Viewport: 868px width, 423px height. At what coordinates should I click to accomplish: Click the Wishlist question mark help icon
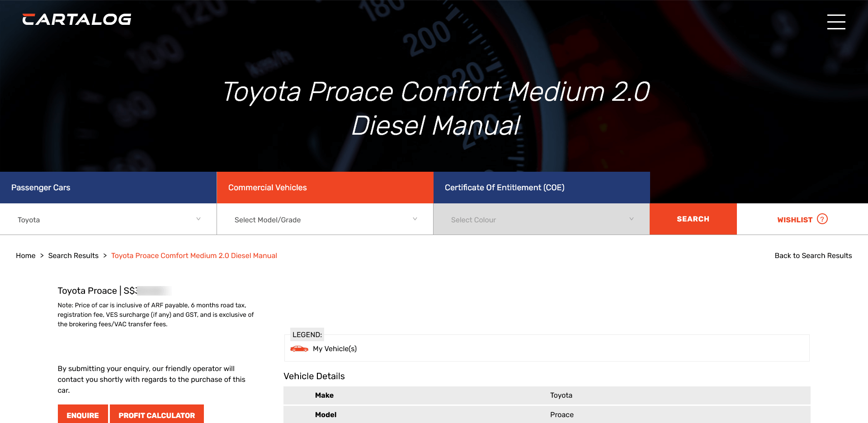point(822,219)
